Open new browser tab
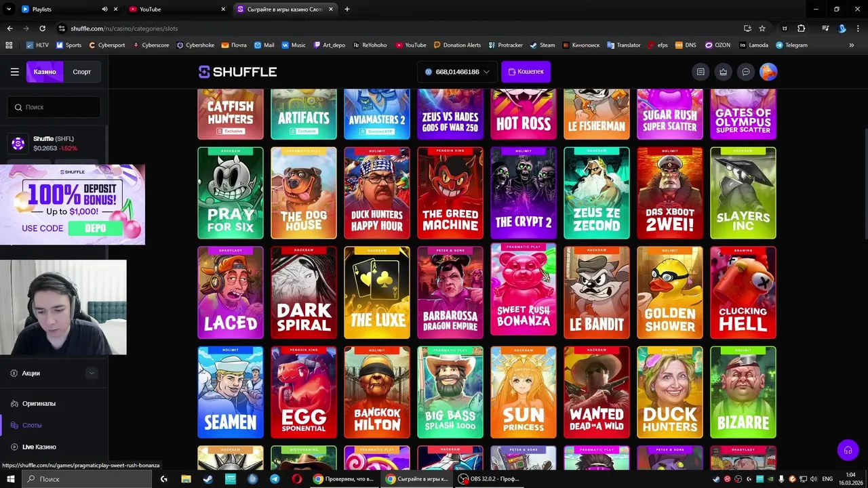868x488 pixels. coord(347,9)
